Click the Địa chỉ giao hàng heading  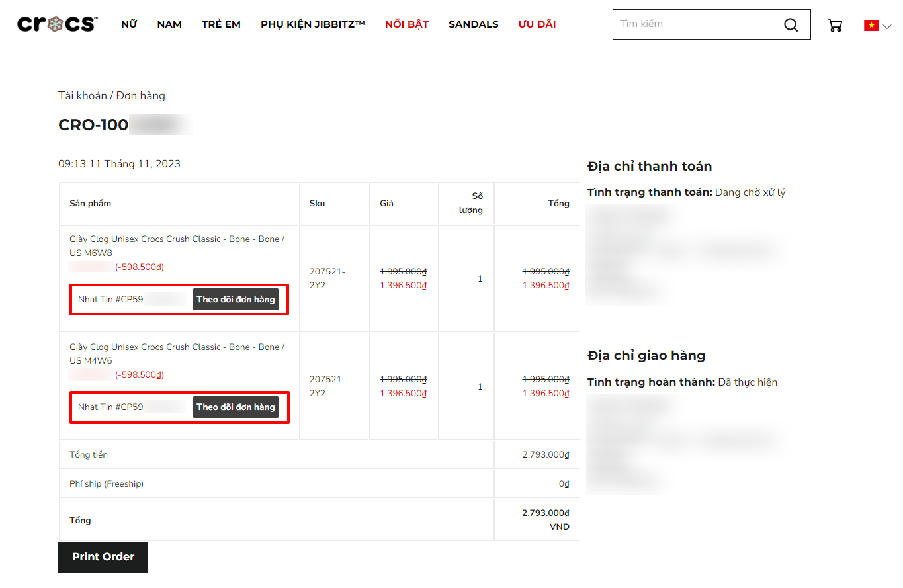coord(646,356)
